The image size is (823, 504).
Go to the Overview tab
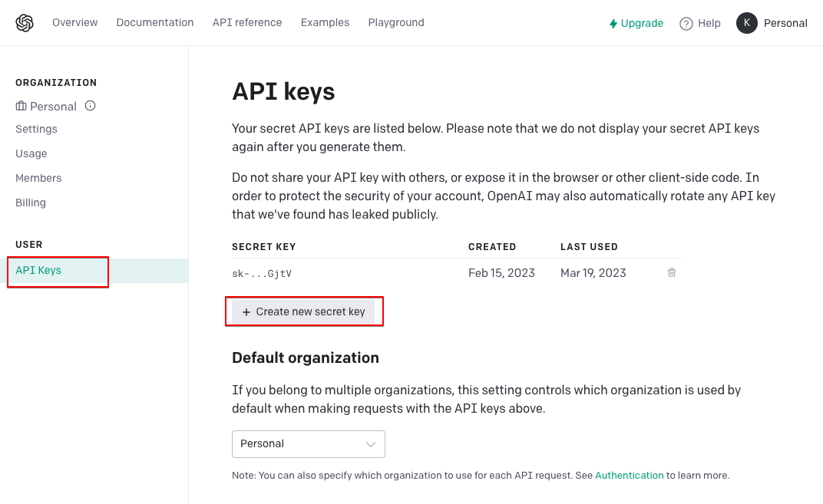75,22
